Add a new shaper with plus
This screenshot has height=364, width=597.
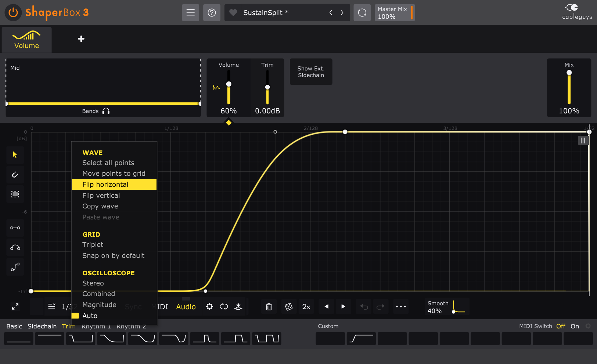click(81, 39)
